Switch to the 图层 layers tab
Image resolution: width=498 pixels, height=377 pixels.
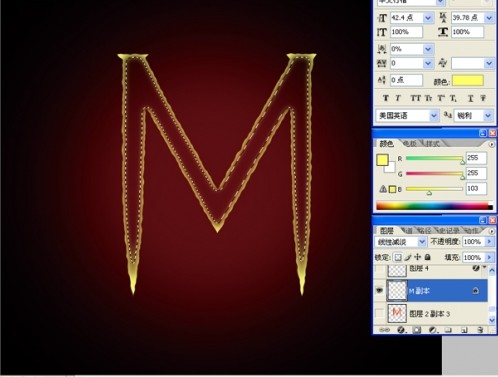coord(387,230)
